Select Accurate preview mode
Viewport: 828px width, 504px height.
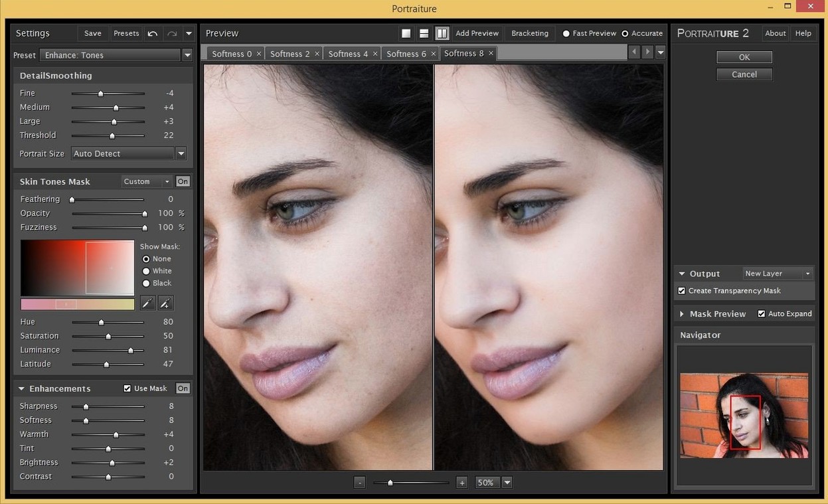tap(625, 33)
